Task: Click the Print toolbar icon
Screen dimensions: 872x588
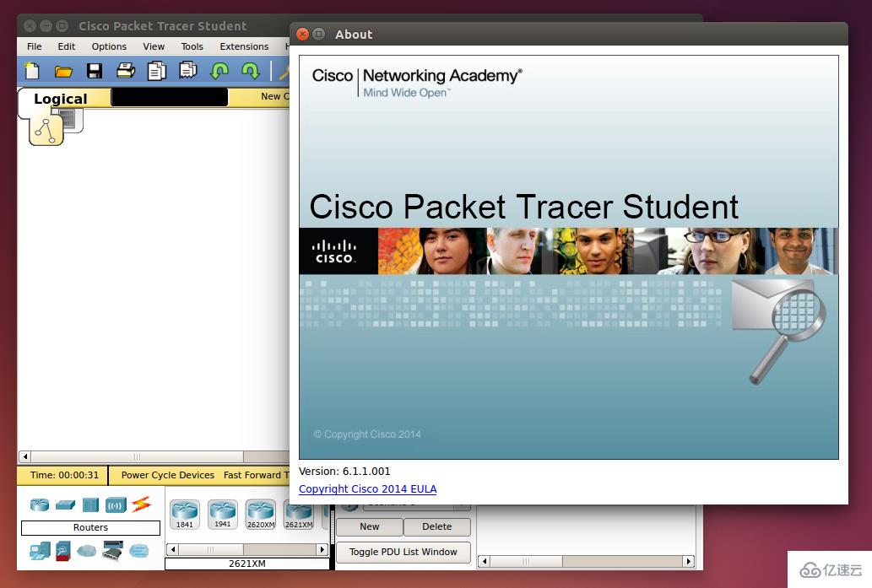Action: pos(126,71)
